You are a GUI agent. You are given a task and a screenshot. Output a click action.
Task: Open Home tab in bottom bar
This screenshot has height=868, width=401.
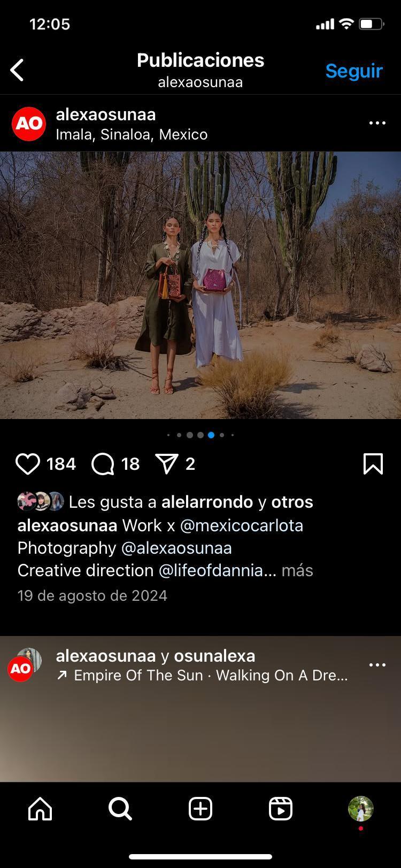[x=40, y=809]
